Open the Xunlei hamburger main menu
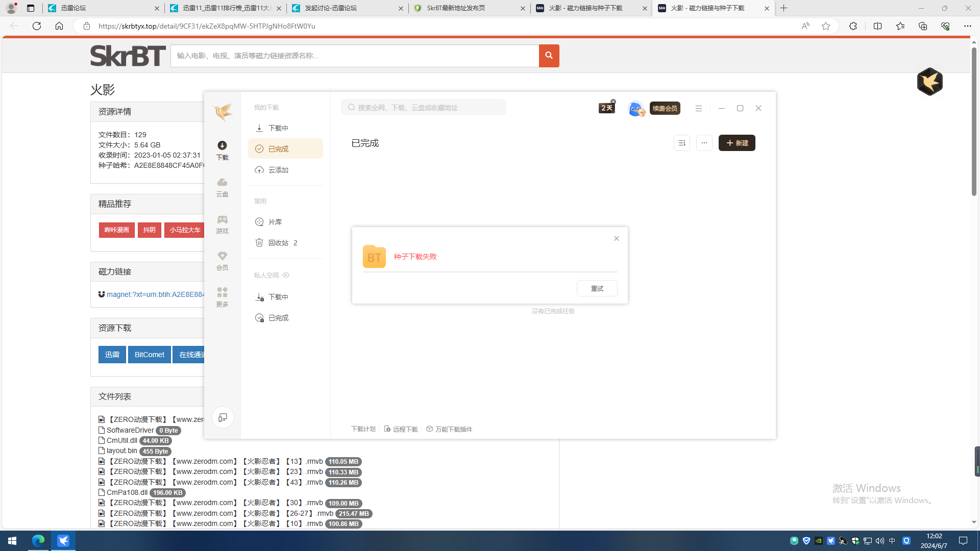Image resolution: width=980 pixels, height=551 pixels. pyautogui.click(x=698, y=108)
